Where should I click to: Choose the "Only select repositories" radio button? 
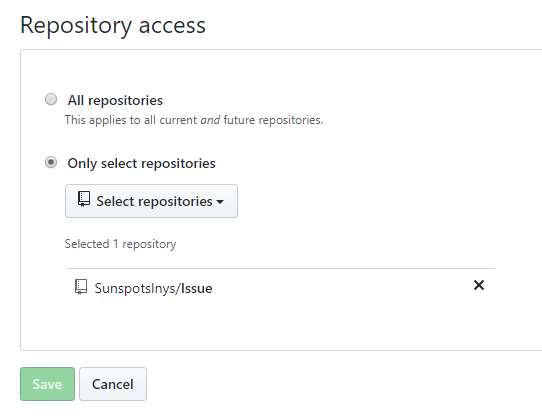coord(51,162)
